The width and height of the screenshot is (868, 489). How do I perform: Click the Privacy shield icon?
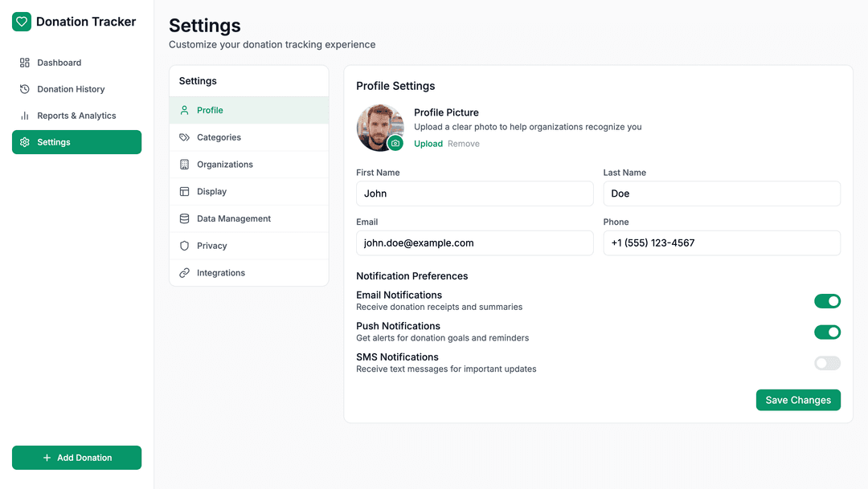pos(184,246)
